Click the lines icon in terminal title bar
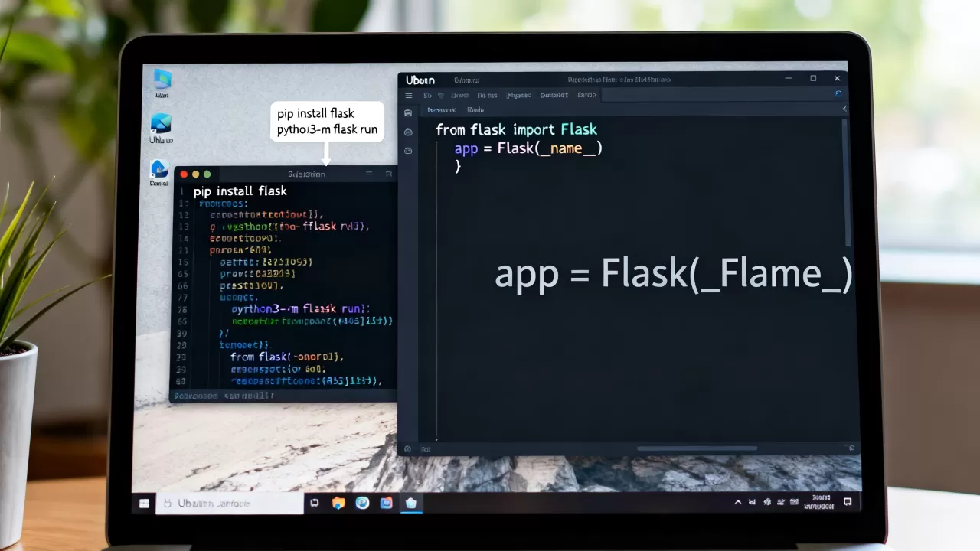 point(369,174)
